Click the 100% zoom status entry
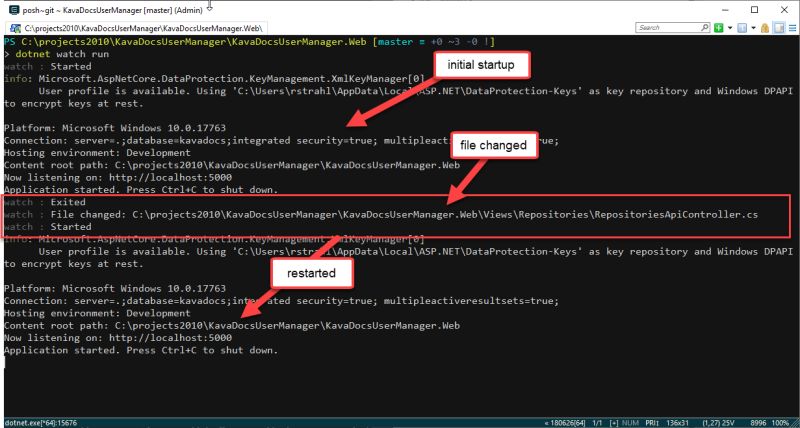 781,423
